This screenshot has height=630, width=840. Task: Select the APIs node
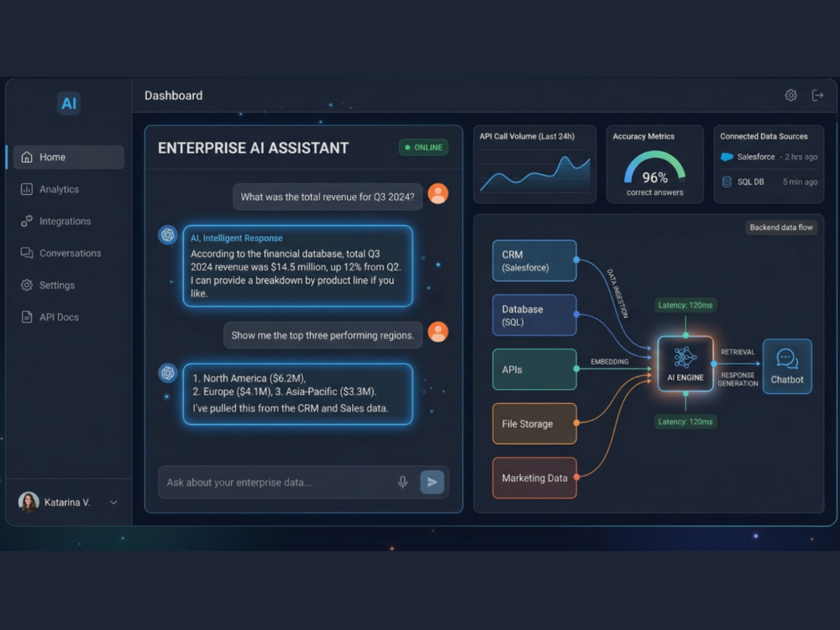point(534,369)
